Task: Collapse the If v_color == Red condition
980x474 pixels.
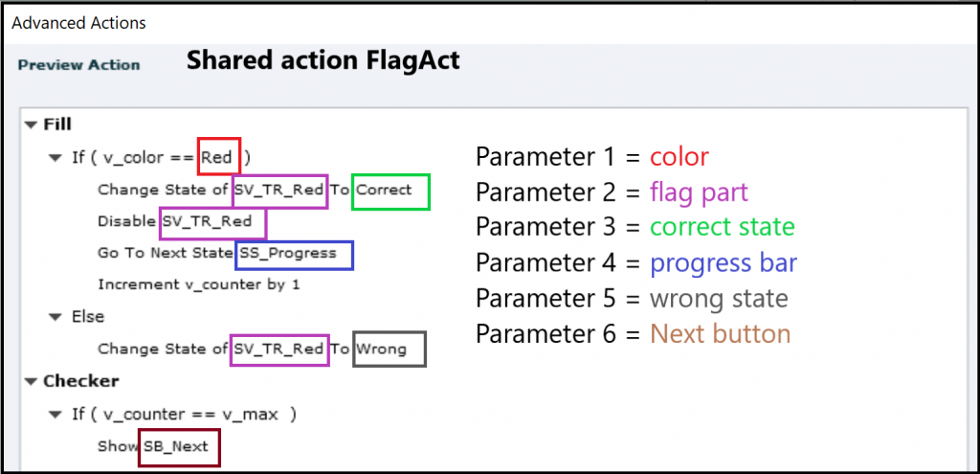Action: click(56, 157)
